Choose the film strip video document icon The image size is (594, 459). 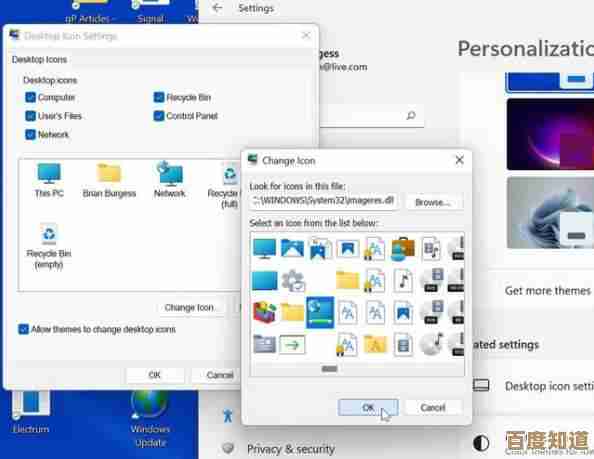[403, 344]
